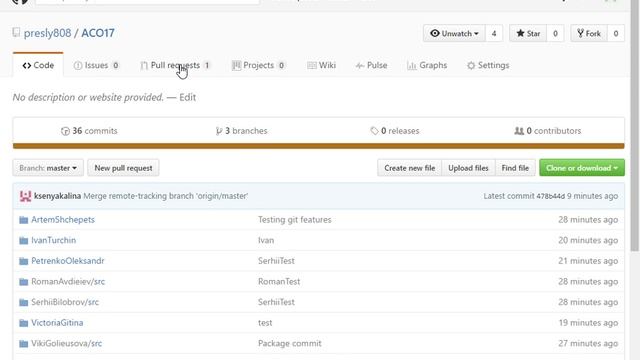
Task: Open the ACO17 repository link
Action: pos(98,33)
